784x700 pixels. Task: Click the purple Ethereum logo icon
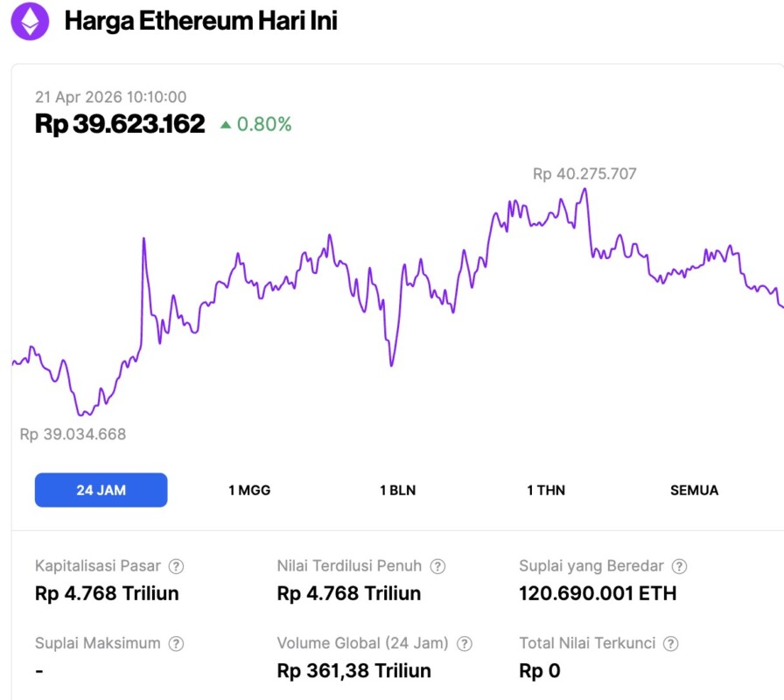pyautogui.click(x=30, y=22)
